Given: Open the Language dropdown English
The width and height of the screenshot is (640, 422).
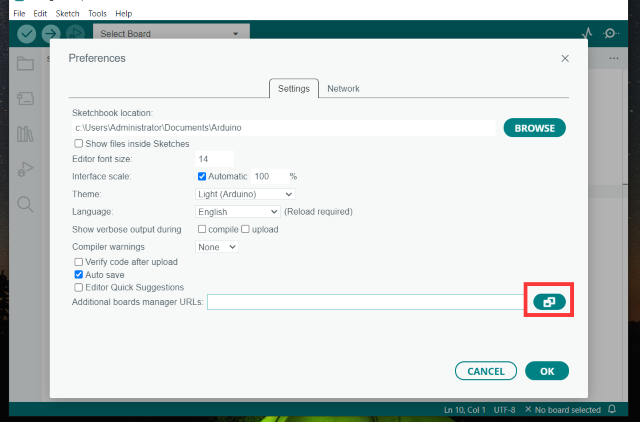Looking at the screenshot, I should (x=238, y=212).
